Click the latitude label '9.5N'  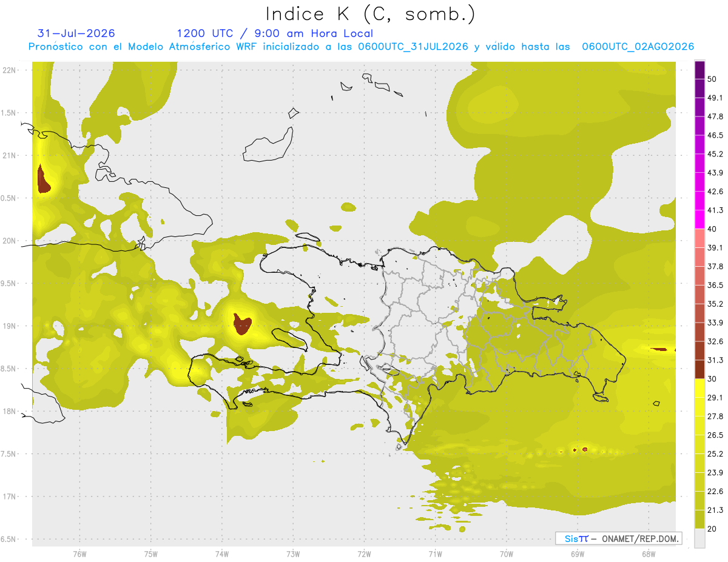(x=8, y=284)
